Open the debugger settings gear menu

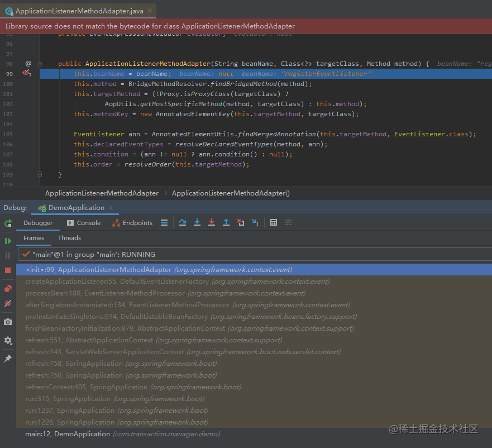[x=8, y=340]
